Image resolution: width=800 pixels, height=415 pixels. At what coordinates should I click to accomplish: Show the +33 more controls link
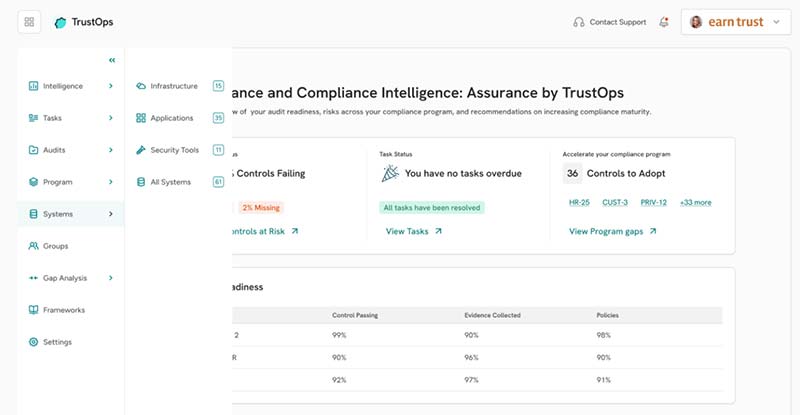pyautogui.click(x=695, y=203)
